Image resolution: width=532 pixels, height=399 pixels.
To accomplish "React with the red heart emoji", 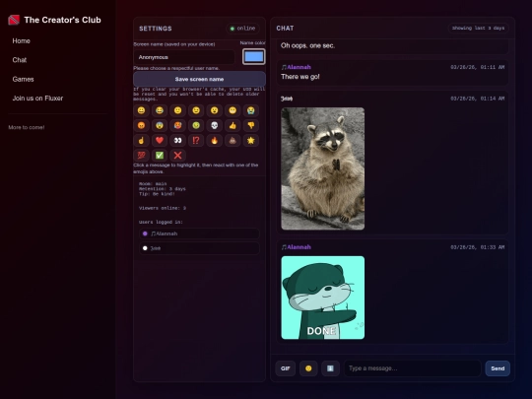I will (160, 141).
